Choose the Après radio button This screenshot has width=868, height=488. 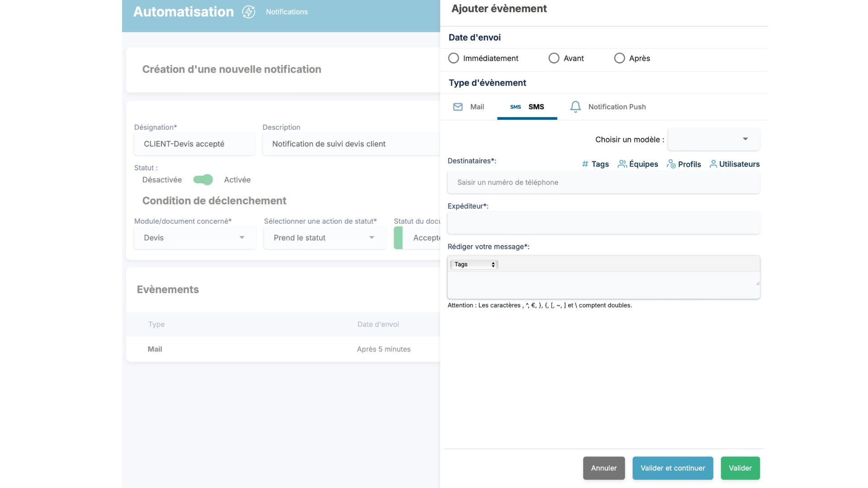(619, 58)
